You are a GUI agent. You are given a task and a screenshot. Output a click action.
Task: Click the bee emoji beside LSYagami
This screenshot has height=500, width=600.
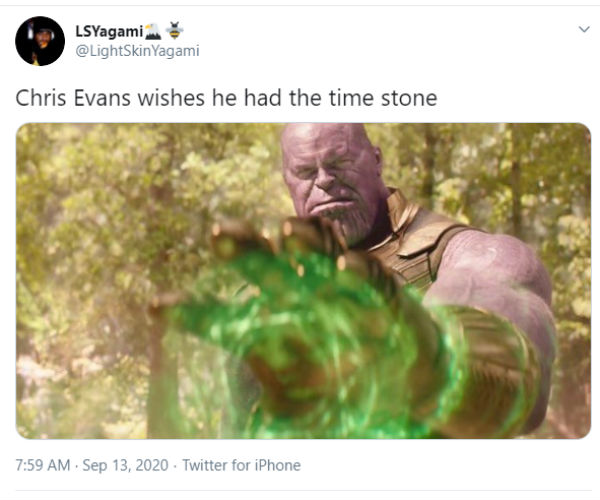(175, 30)
